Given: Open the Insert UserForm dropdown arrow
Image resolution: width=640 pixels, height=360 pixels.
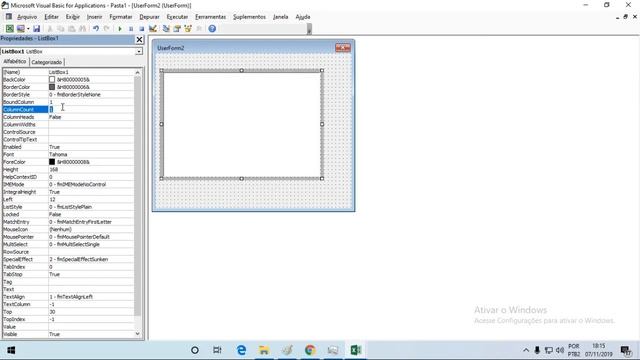Looking at the screenshot, I should (28, 29).
